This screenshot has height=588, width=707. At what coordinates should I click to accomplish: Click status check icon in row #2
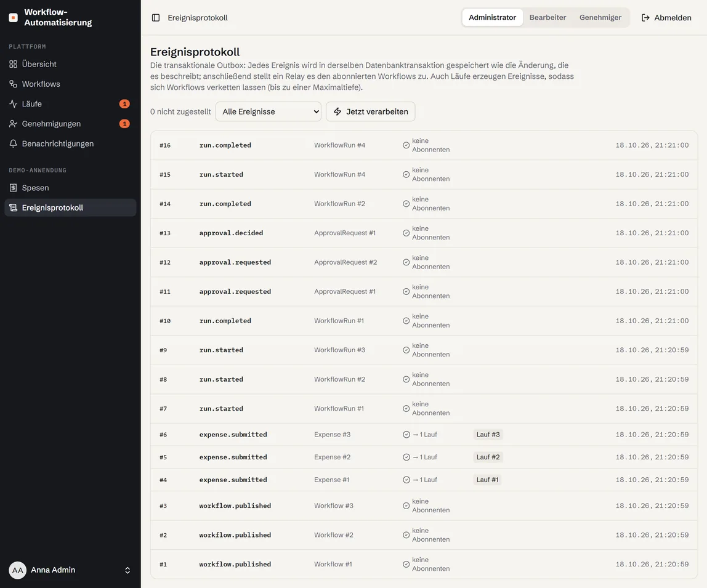click(x=406, y=535)
